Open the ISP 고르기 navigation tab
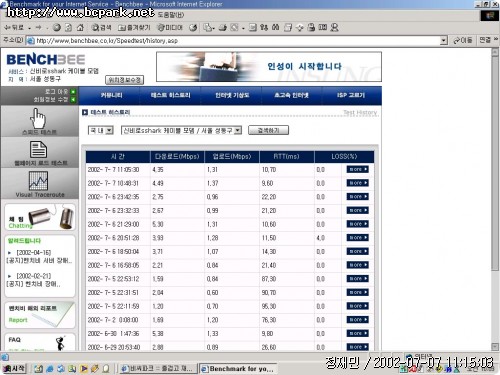500x375 pixels. click(x=351, y=95)
